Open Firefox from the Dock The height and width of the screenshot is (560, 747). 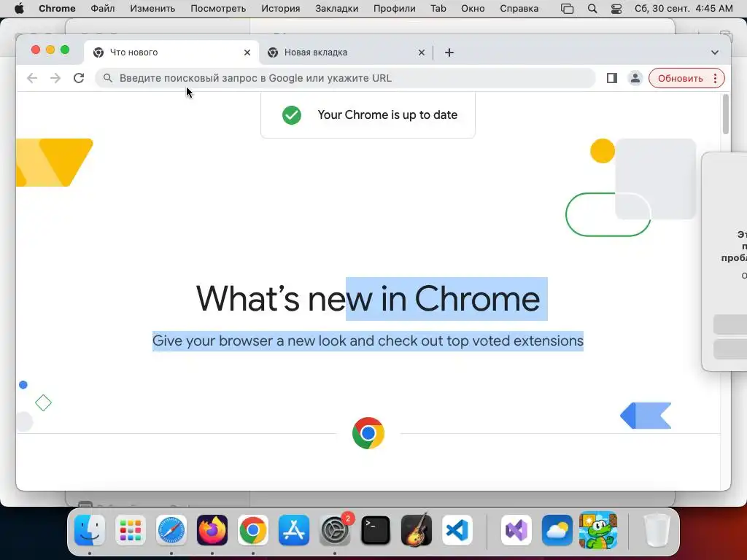(x=212, y=530)
